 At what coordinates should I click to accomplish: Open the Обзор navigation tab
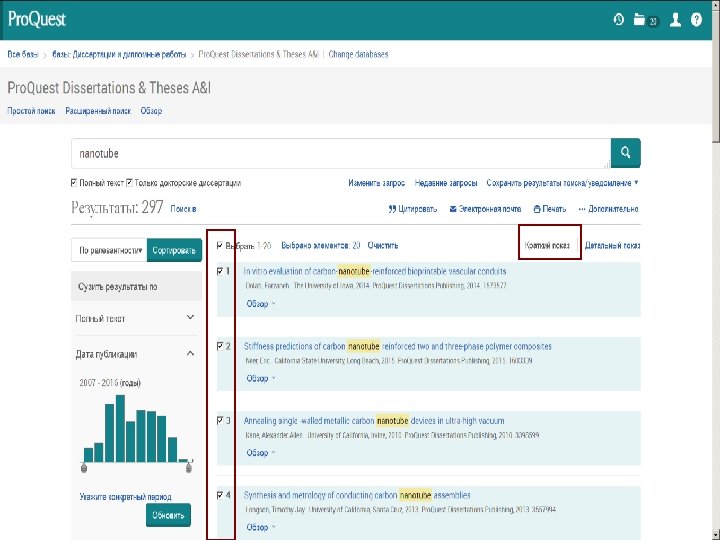pyautogui.click(x=151, y=111)
